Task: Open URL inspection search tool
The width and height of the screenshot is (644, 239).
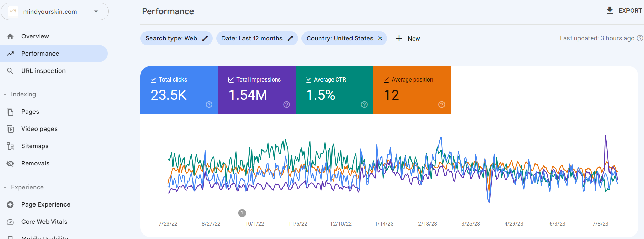Action: click(43, 71)
